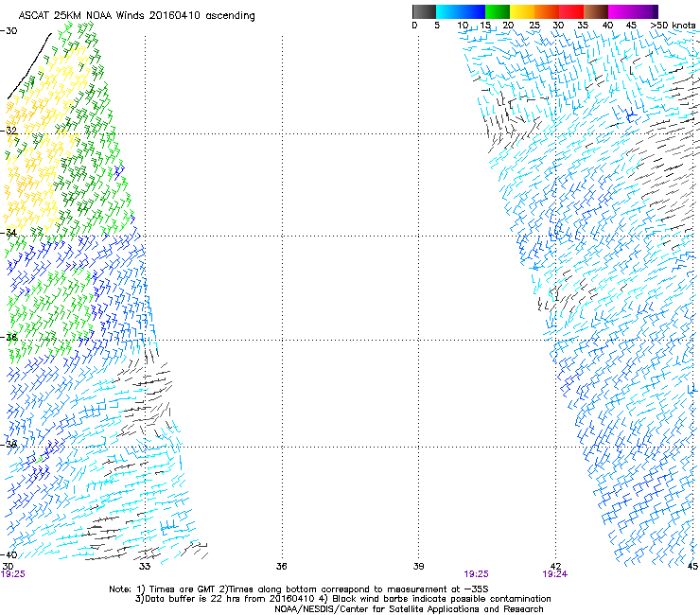Click the 33 longitude axis label
The image size is (700, 615).
pyautogui.click(x=145, y=567)
